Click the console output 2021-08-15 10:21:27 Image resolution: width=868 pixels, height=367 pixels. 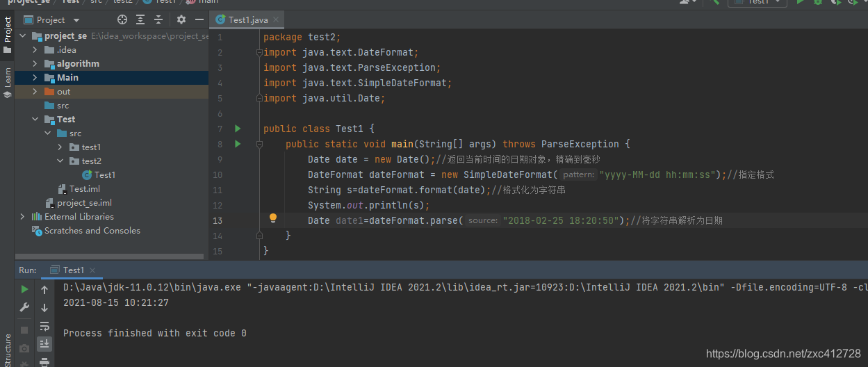(x=116, y=303)
